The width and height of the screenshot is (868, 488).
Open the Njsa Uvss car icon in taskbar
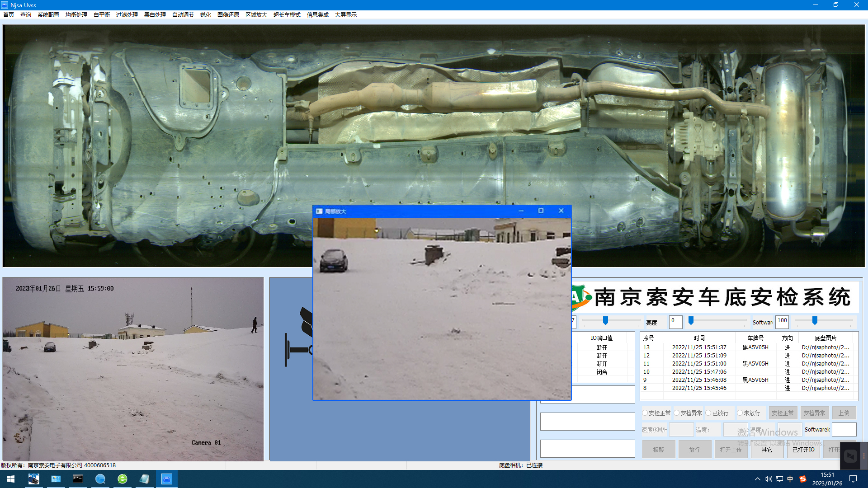(x=167, y=479)
